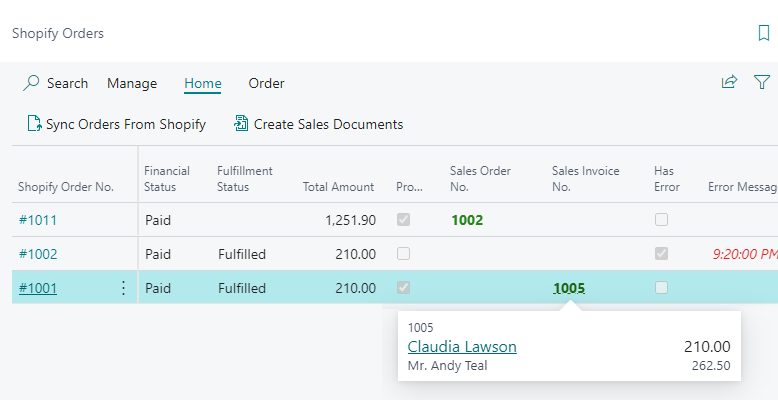Toggle Processed checkbox for order #1002
Viewport: 778px width, 400px height.
pyautogui.click(x=403, y=254)
